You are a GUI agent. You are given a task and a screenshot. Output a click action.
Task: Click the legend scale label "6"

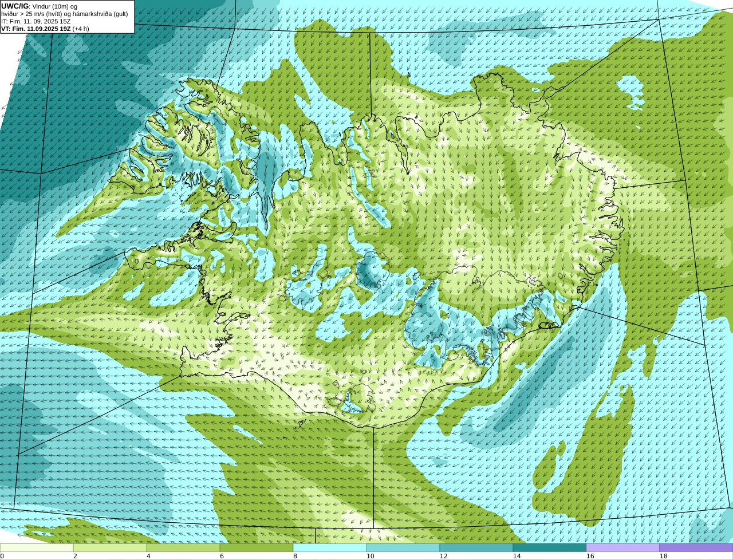click(222, 556)
